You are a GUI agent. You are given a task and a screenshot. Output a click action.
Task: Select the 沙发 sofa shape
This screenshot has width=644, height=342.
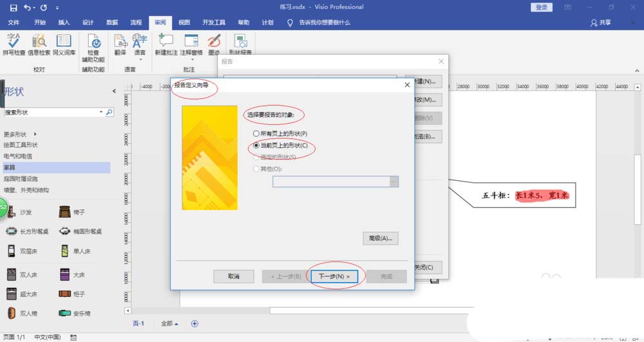pyautogui.click(x=19, y=212)
